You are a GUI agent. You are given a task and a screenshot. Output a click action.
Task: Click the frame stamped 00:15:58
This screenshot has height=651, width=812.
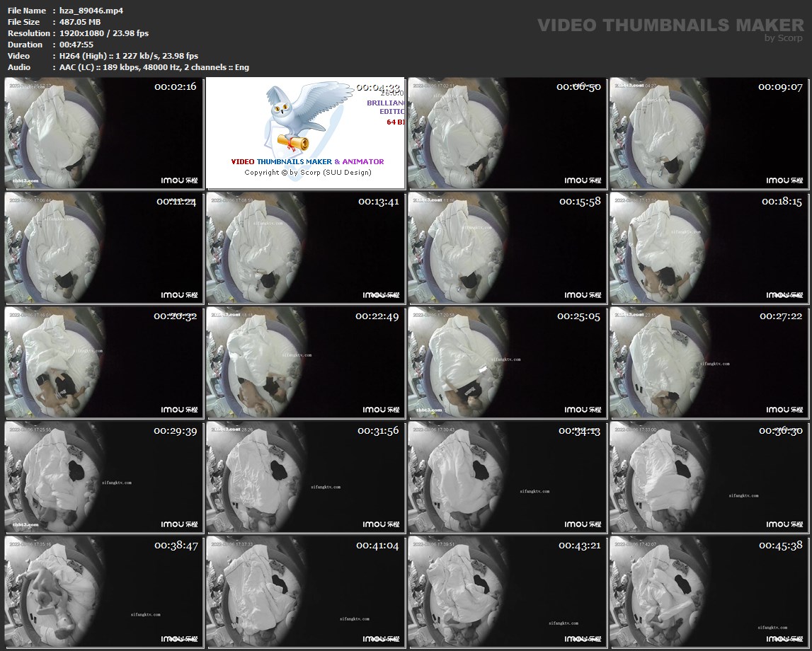(x=507, y=248)
